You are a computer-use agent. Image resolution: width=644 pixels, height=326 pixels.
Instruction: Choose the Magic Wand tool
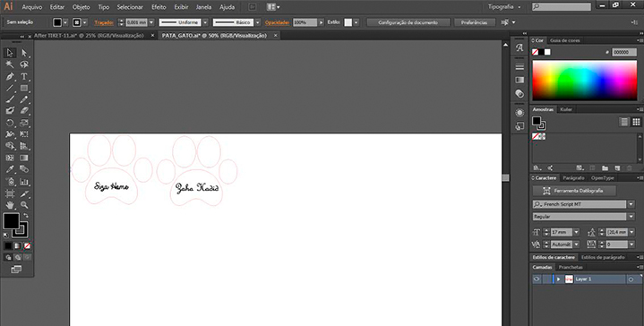tap(10, 64)
